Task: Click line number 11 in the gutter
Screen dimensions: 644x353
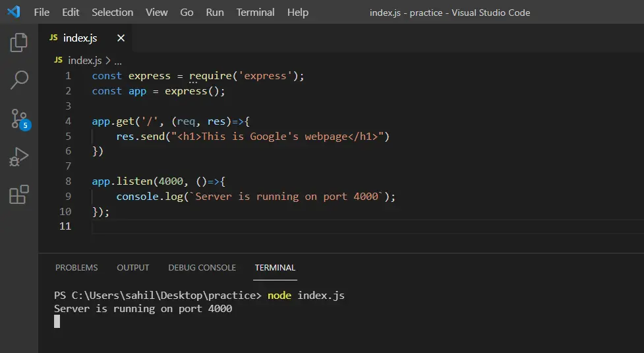Action: coord(65,226)
